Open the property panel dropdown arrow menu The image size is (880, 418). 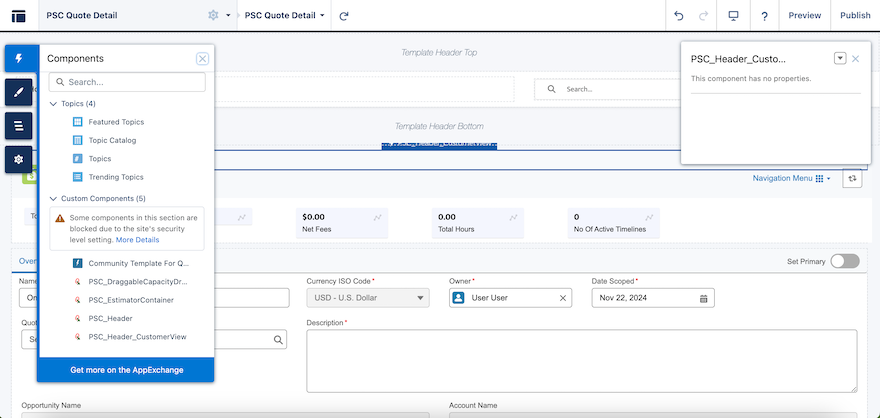[x=840, y=58]
